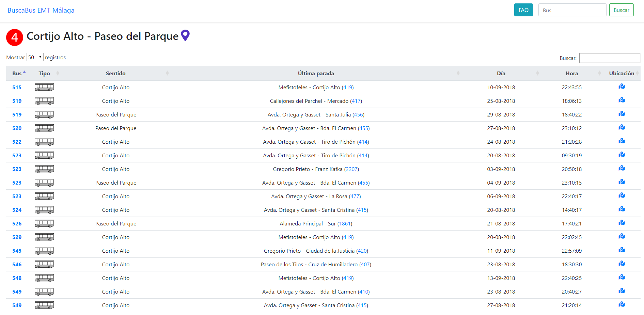Open the BuscaBus EMT Málaga home link
Screen dimensions: 644x315
point(41,10)
